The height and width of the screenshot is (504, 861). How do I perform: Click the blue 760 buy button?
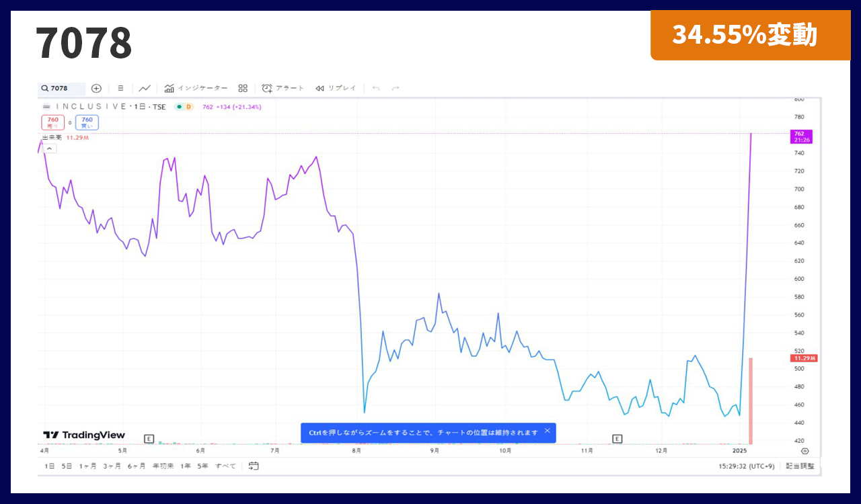(x=87, y=122)
